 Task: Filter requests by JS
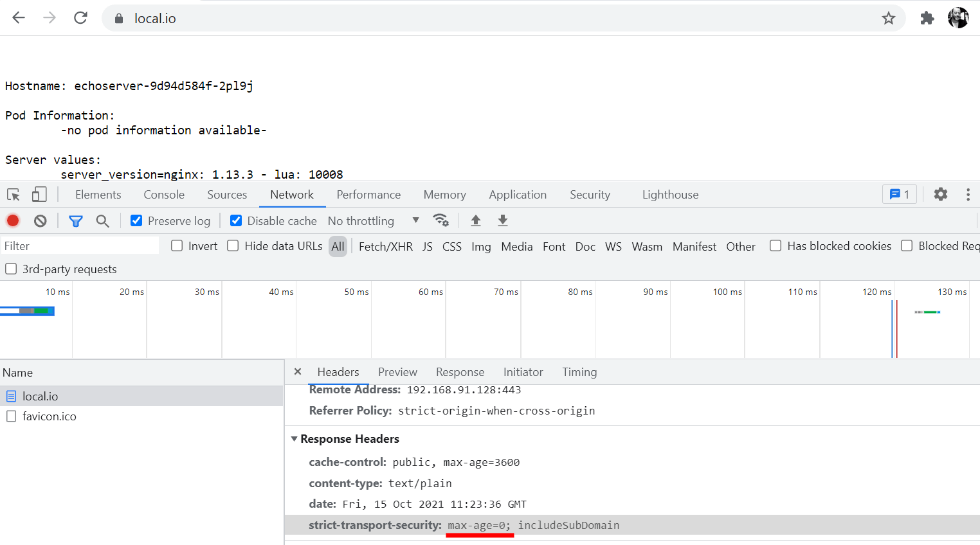(x=428, y=246)
